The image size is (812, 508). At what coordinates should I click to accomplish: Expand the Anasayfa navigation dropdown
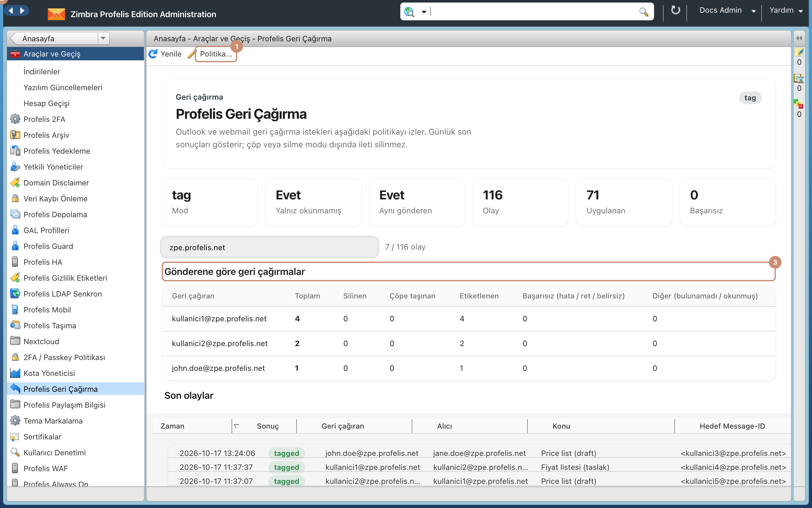coord(103,38)
